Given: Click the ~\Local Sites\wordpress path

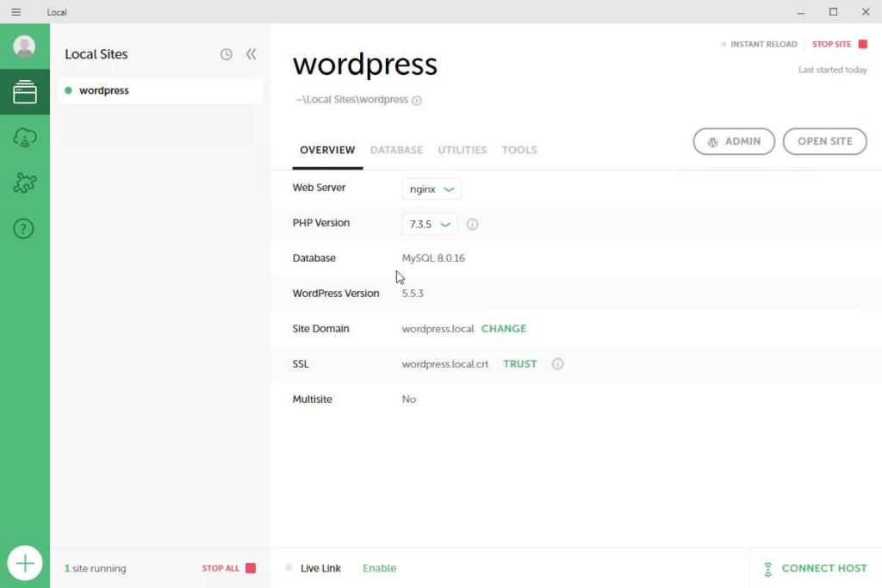Looking at the screenshot, I should 351,100.
